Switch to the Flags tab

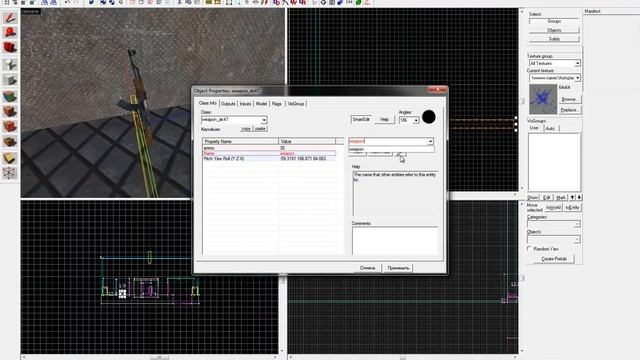pyautogui.click(x=277, y=104)
